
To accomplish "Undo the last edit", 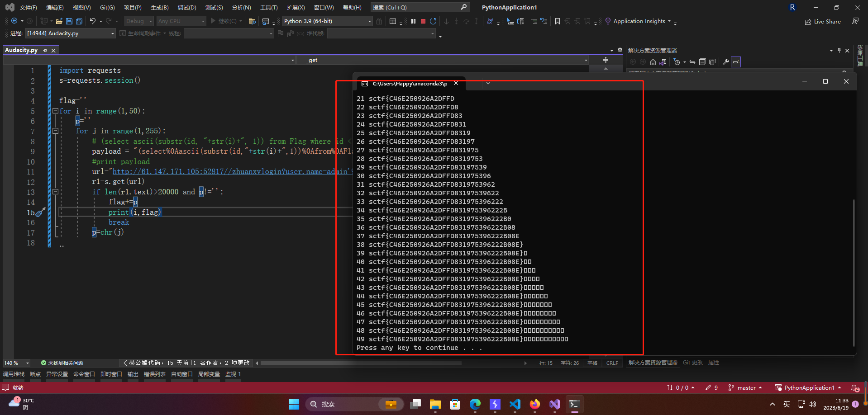I will (x=92, y=21).
